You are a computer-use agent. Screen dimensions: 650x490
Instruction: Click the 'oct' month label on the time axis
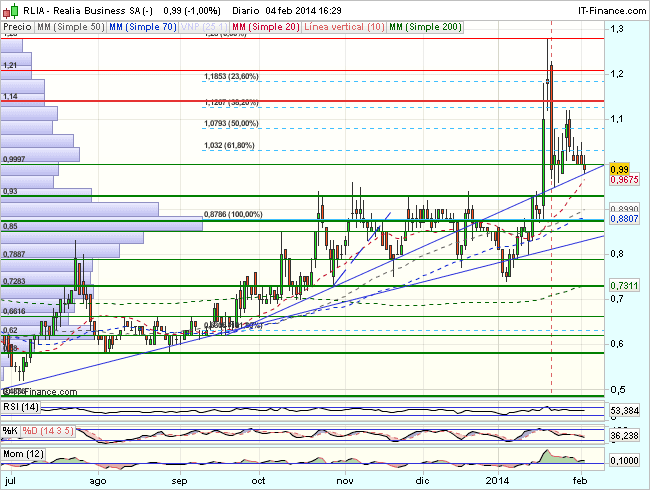(258, 481)
